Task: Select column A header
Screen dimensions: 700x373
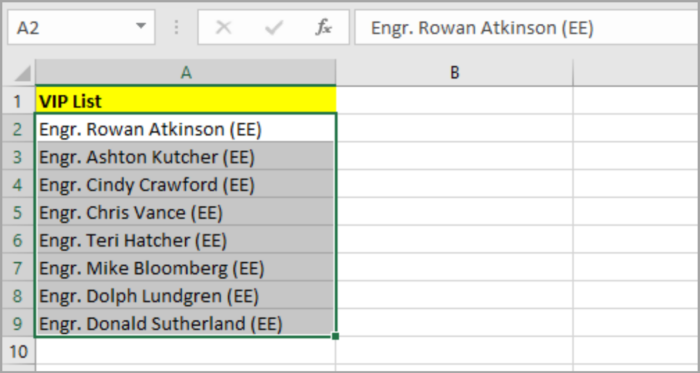Action: click(186, 73)
